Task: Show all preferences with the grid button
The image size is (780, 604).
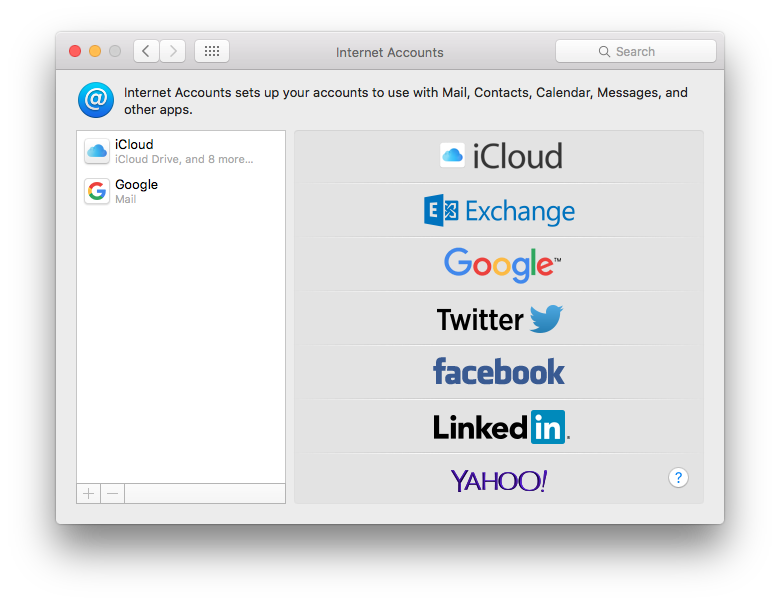Action: click(x=212, y=51)
